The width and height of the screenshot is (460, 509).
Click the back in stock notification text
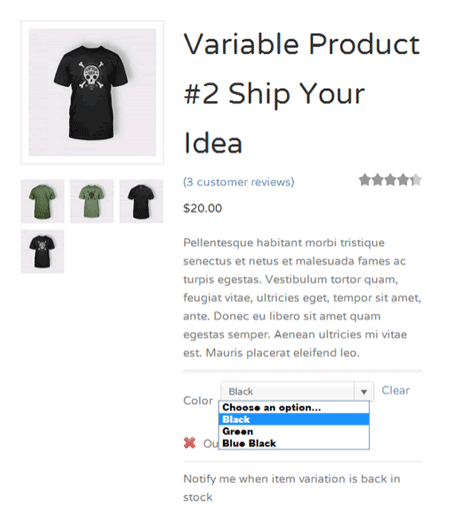(x=292, y=488)
